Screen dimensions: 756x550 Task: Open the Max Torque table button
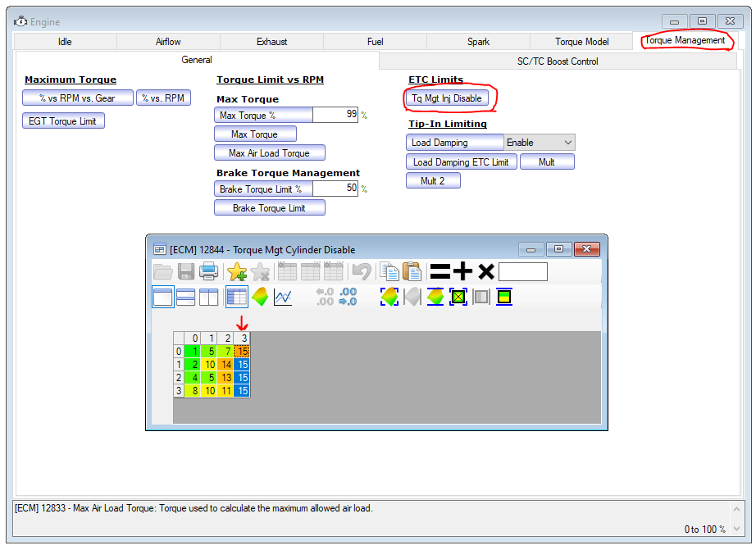tap(255, 134)
